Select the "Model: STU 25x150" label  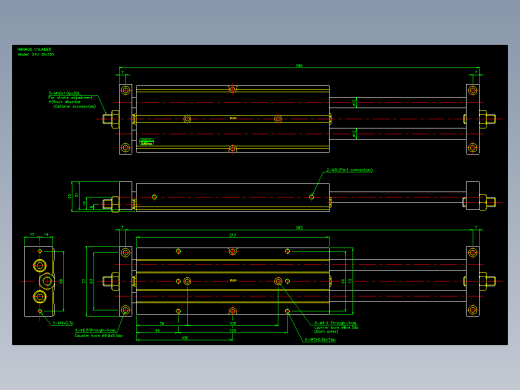pyautogui.click(x=36, y=54)
